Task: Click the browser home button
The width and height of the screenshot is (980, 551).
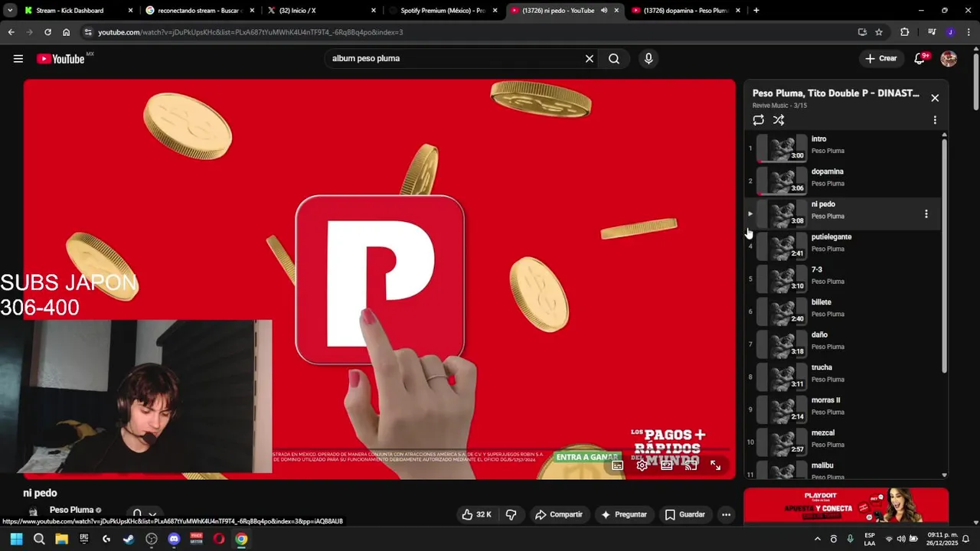Action: (66, 32)
